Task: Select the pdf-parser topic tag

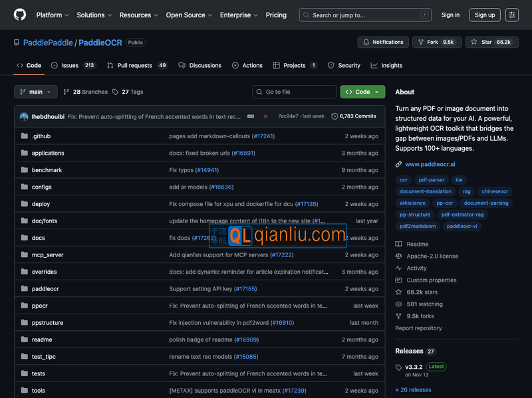Action: point(432,180)
